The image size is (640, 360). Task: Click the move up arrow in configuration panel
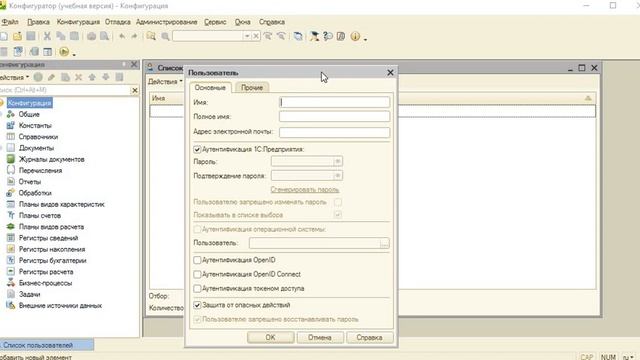coord(92,77)
